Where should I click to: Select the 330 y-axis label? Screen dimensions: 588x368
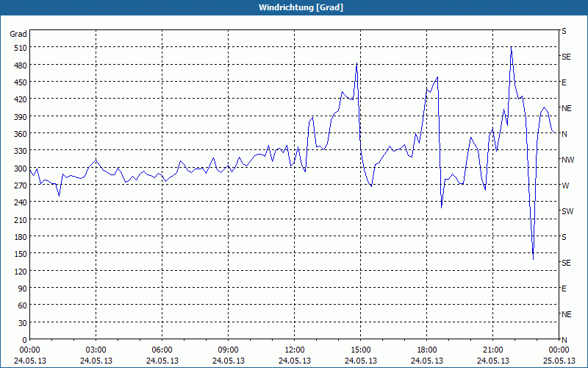click(x=21, y=151)
